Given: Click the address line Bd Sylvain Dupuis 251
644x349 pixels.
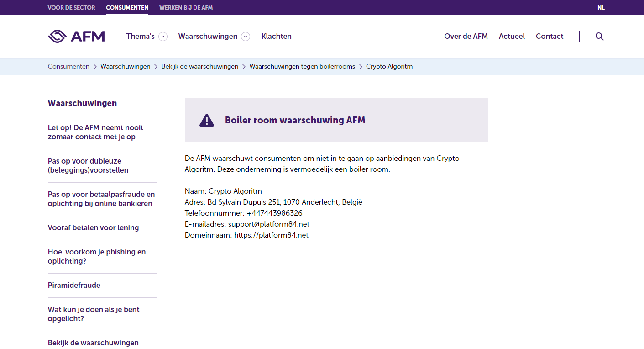Looking at the screenshot, I should click(x=273, y=202).
